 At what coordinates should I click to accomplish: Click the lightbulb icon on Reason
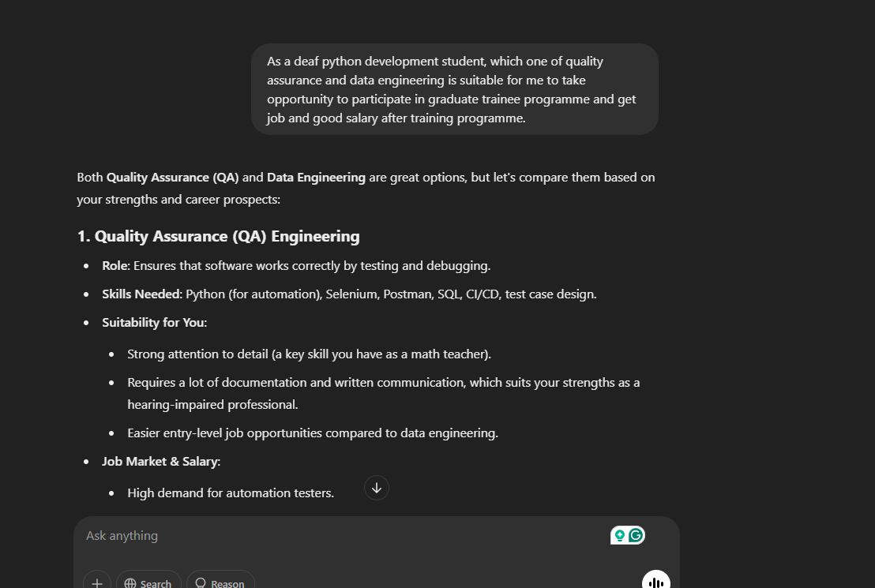pyautogui.click(x=201, y=583)
